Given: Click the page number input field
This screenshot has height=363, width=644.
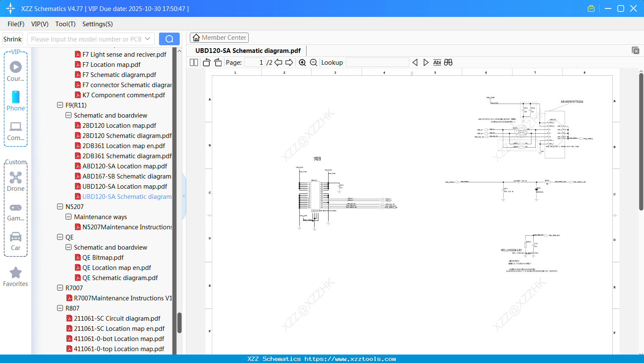Looking at the screenshot, I should pos(255,62).
